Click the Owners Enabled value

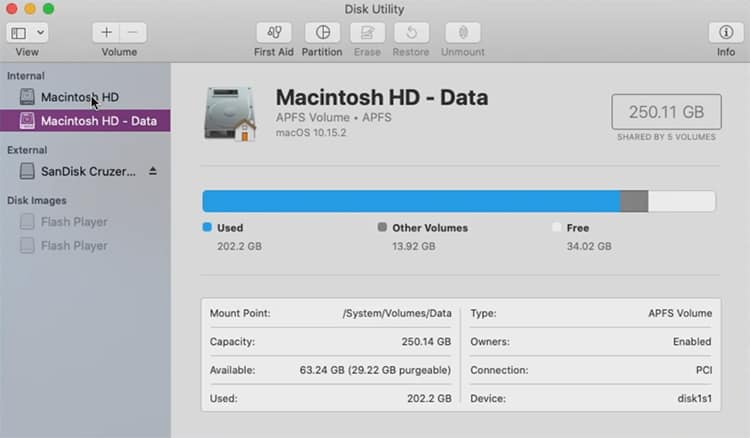(x=692, y=341)
